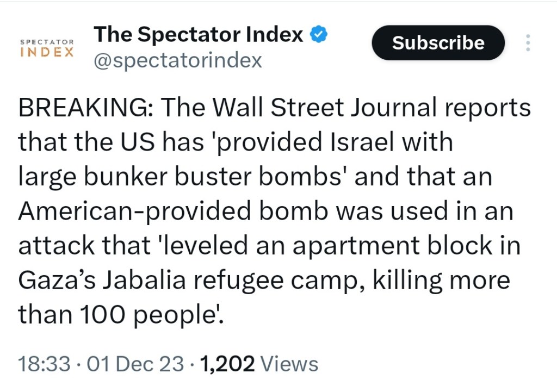Click the orange "INDEX" logo text
The image size is (557, 392).
[46, 53]
